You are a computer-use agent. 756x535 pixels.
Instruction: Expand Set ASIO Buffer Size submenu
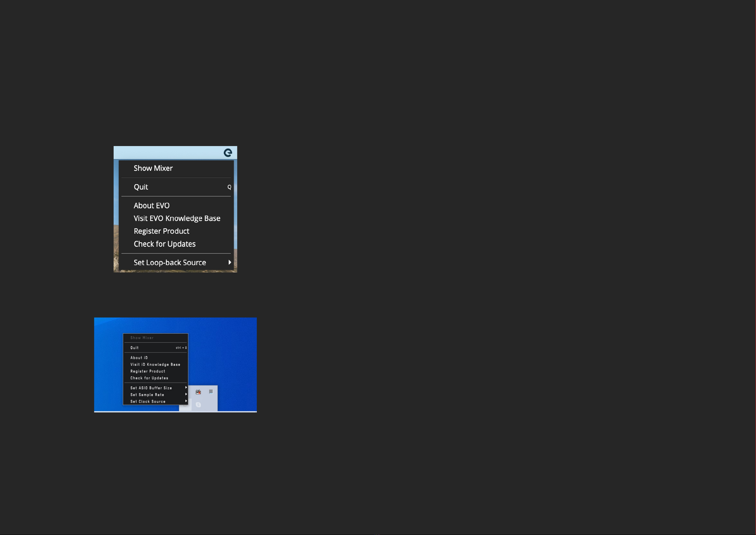click(x=156, y=388)
